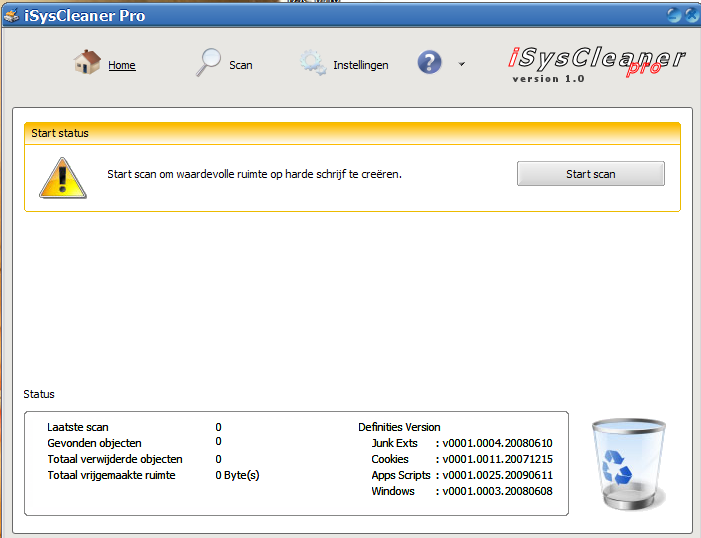
Task: Click the yellow warning triangle icon
Action: [x=63, y=178]
